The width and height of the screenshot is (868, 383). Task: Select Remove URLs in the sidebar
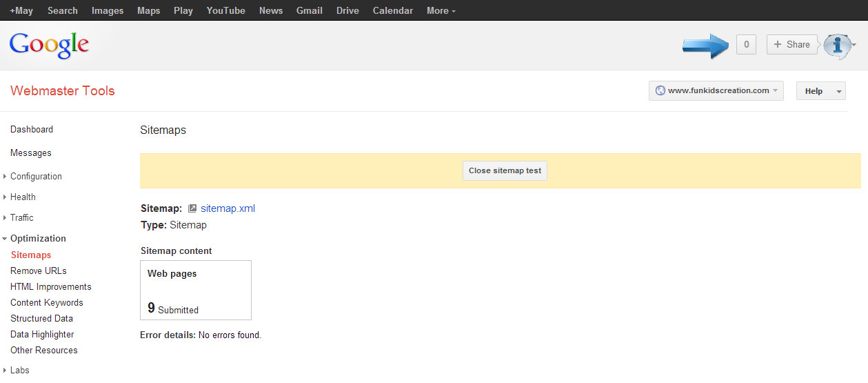(39, 271)
